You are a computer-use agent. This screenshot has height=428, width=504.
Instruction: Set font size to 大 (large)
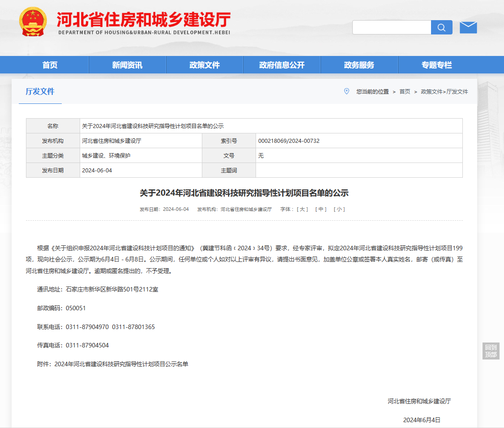point(303,209)
